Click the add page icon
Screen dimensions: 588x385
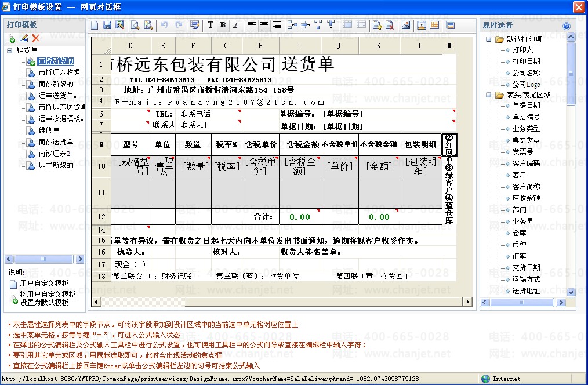(378, 25)
